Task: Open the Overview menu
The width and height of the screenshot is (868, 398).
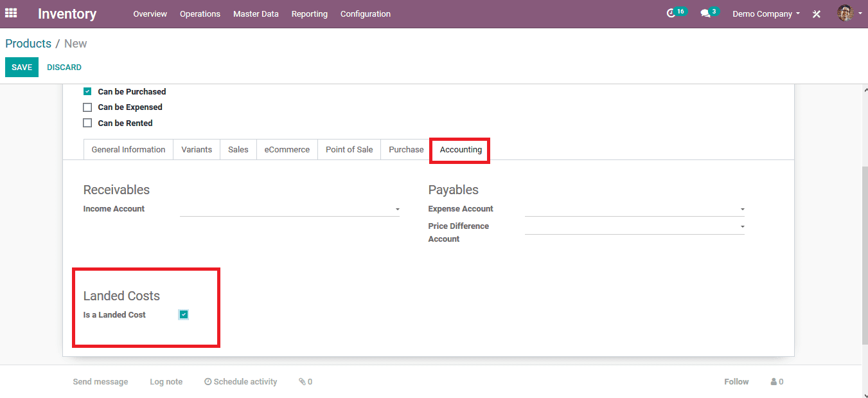Action: tap(150, 14)
